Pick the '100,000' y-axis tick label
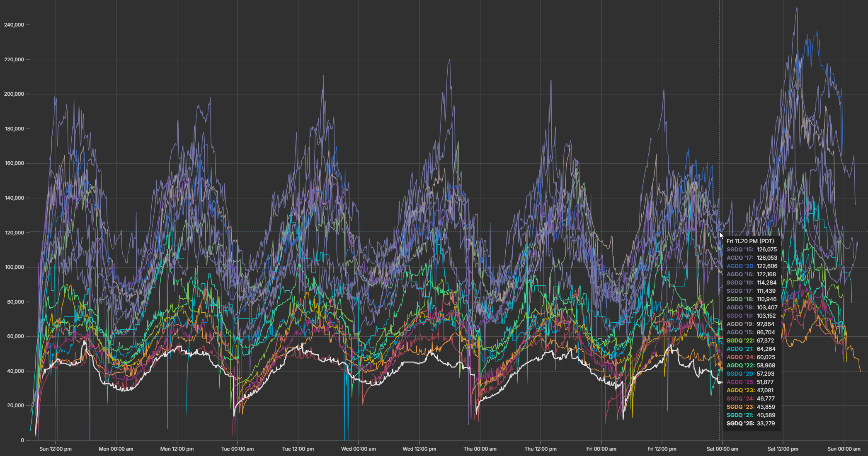This screenshot has height=456, width=868. coord(14,267)
